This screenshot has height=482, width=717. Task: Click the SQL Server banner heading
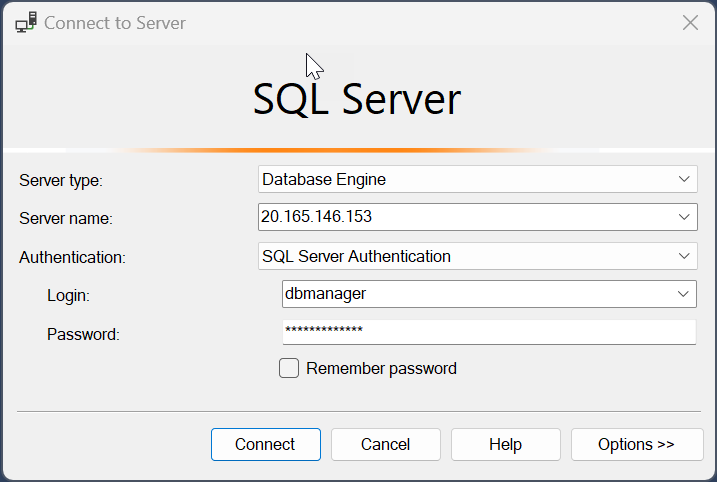pos(357,100)
